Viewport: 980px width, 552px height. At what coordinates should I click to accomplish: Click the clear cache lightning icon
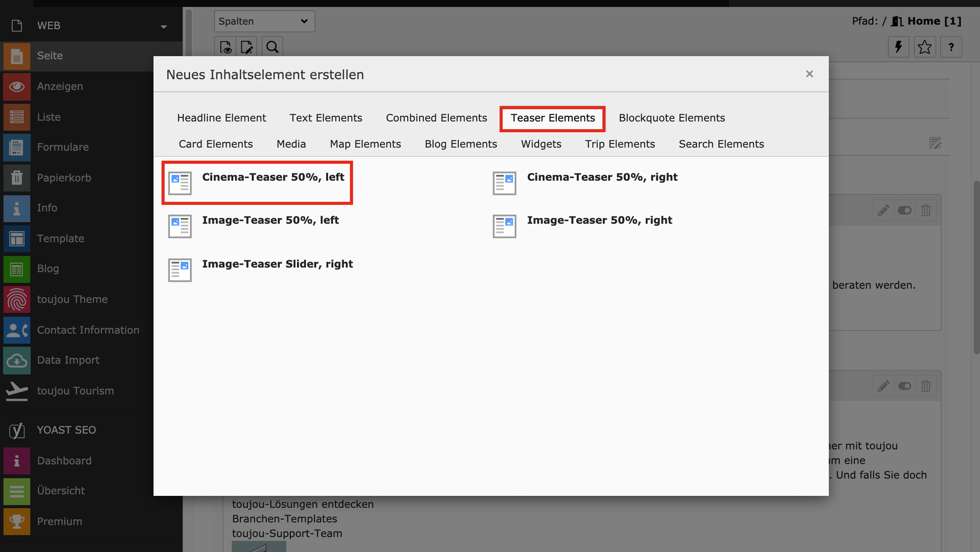(x=898, y=47)
